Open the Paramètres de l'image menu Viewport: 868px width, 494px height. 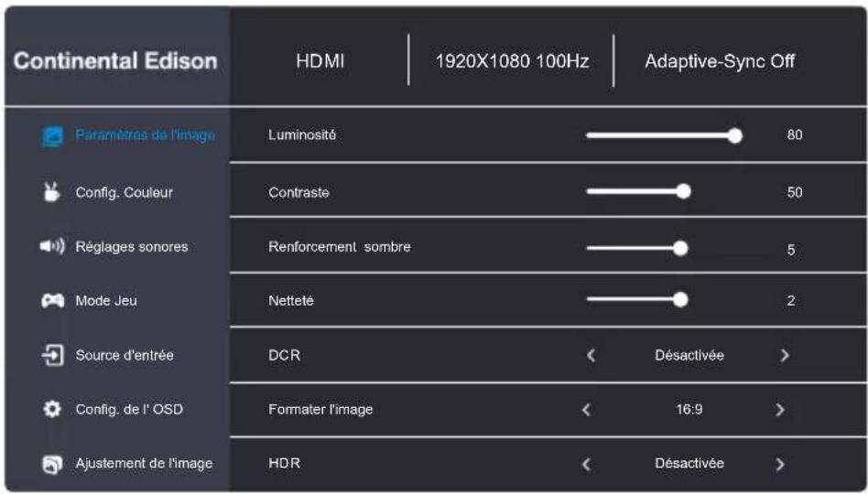point(145,135)
